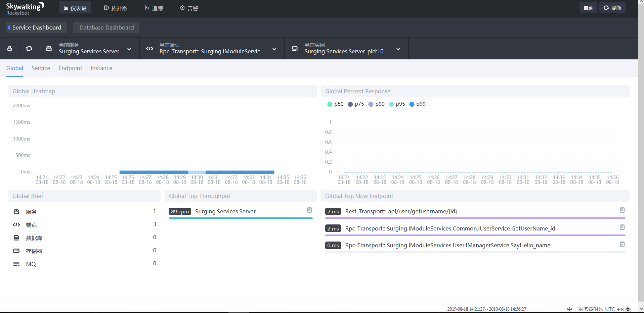Click the IUserService.GetUserName_id endpoint text
Viewport: 644px width, 313px height.
pos(450,228)
